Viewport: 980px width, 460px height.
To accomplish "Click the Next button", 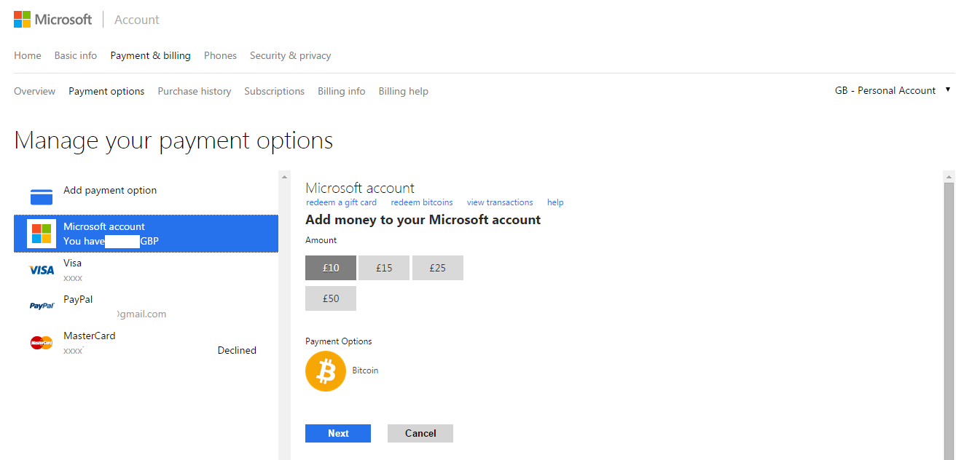I will point(338,433).
